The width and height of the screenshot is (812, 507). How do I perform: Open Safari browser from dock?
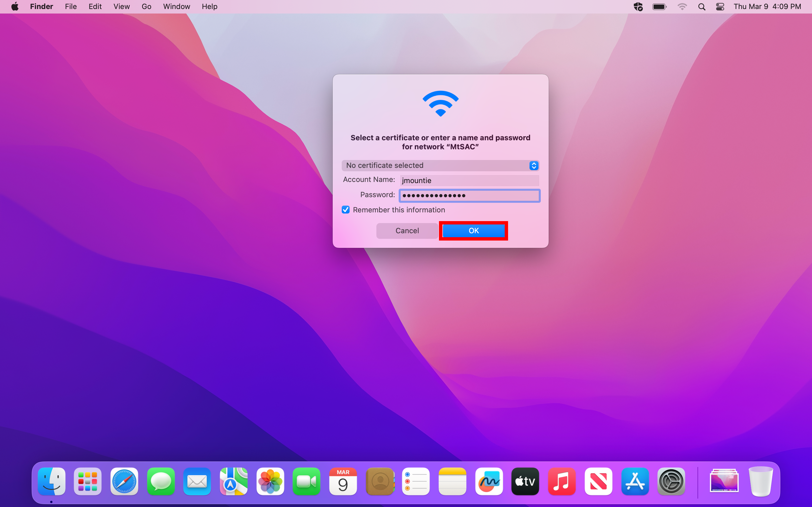coord(124,481)
